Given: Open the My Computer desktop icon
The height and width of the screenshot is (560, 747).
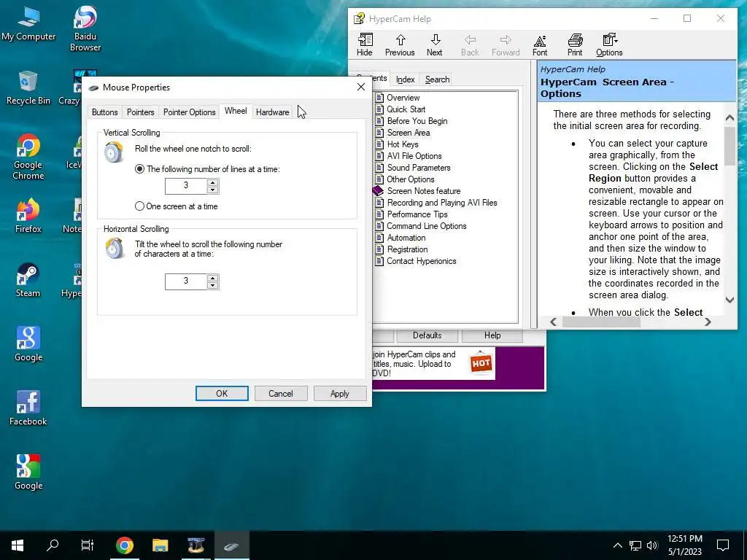Looking at the screenshot, I should click(x=28, y=23).
